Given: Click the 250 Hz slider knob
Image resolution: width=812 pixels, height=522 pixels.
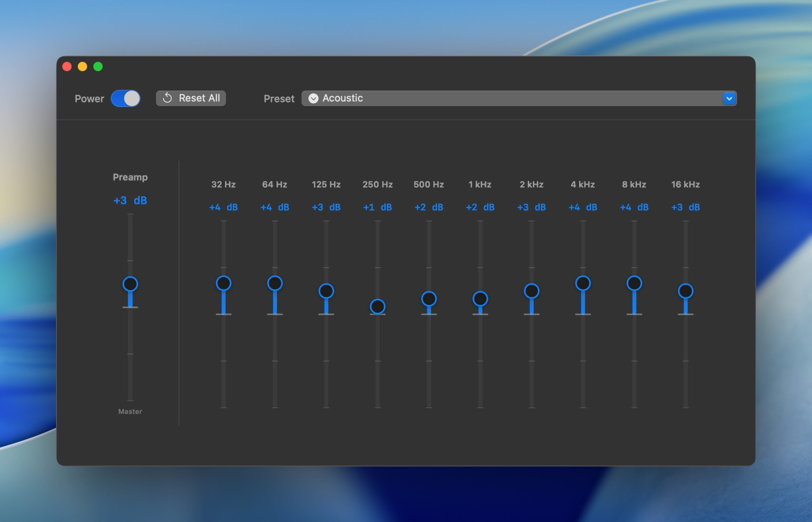Looking at the screenshot, I should [x=377, y=306].
